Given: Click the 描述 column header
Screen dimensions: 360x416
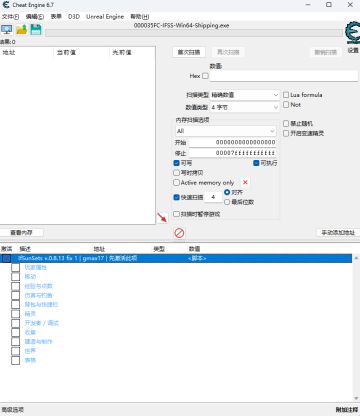Looking at the screenshot, I should tap(25, 249).
